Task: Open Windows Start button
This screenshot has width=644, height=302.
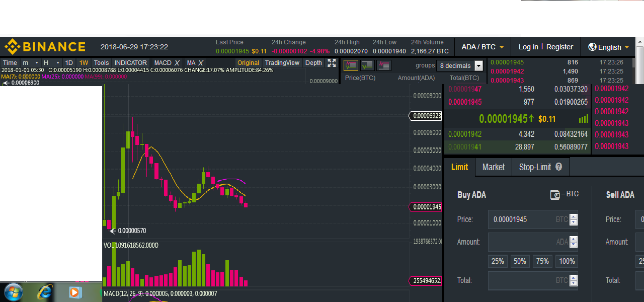Action: tap(13, 292)
